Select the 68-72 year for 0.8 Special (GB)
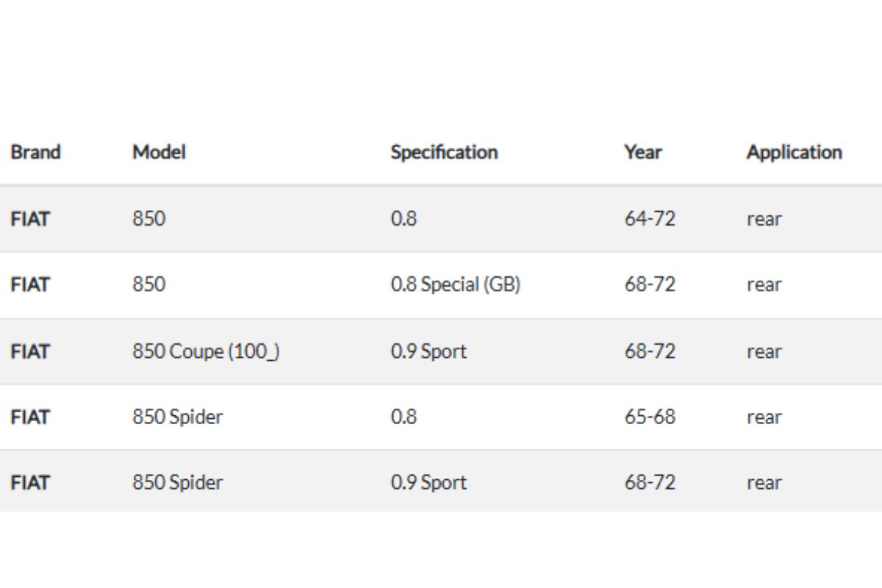This screenshot has height=588, width=882. (650, 284)
